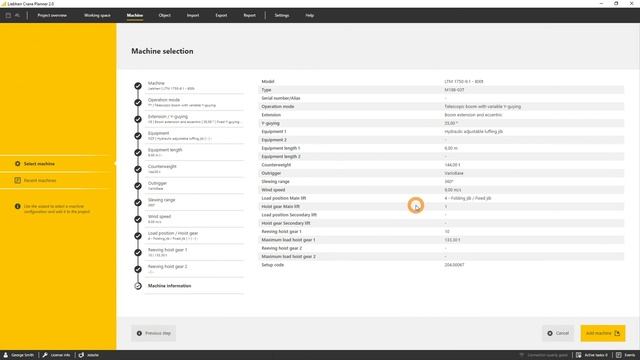Click the Equipment length step check icon
Image resolution: width=640 pixels, height=360 pixels.
(x=138, y=153)
